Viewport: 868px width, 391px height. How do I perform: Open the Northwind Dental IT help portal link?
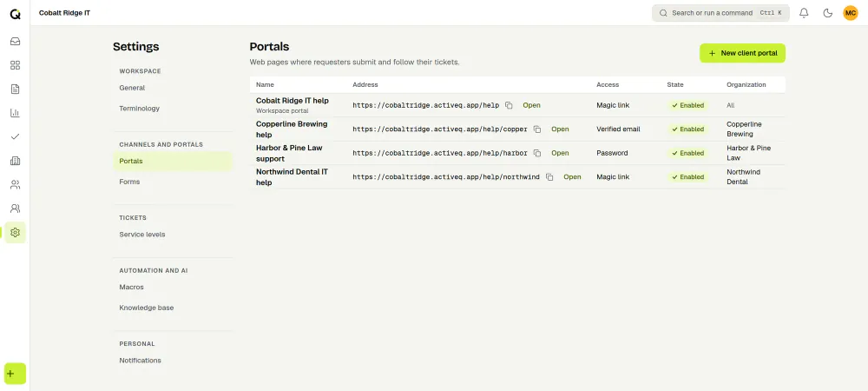coord(572,177)
